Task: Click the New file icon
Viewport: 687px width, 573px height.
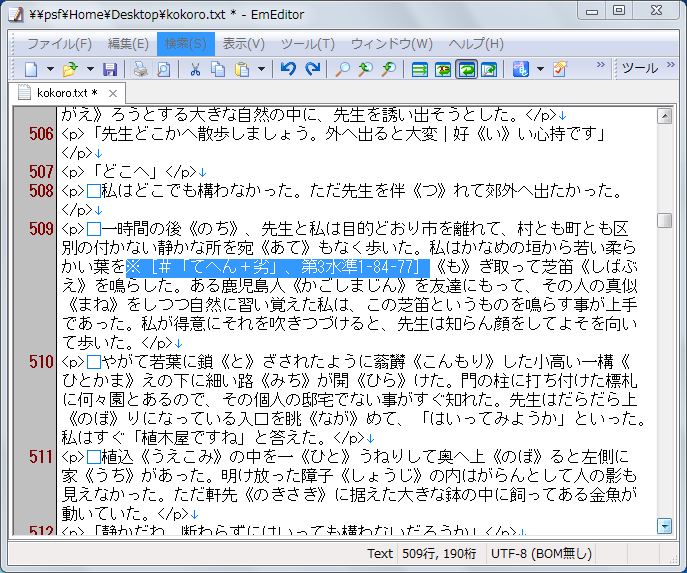Action: pyautogui.click(x=32, y=69)
